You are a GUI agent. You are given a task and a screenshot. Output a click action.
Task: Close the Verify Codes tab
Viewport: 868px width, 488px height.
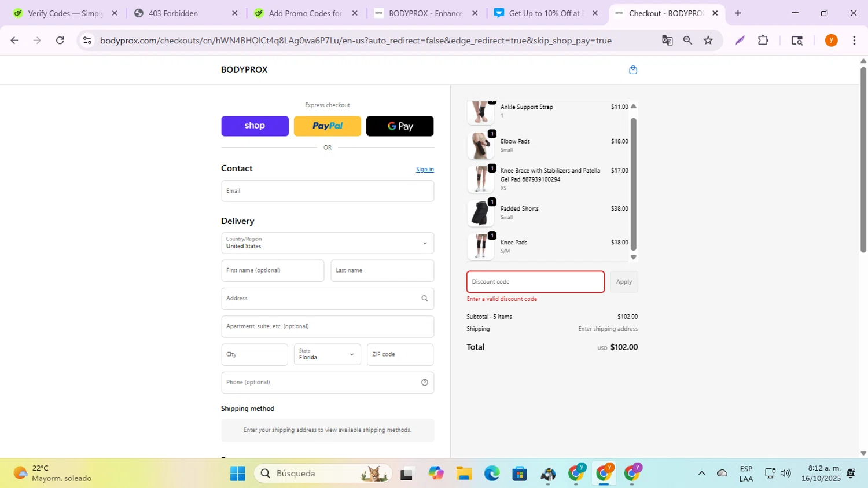pos(115,13)
